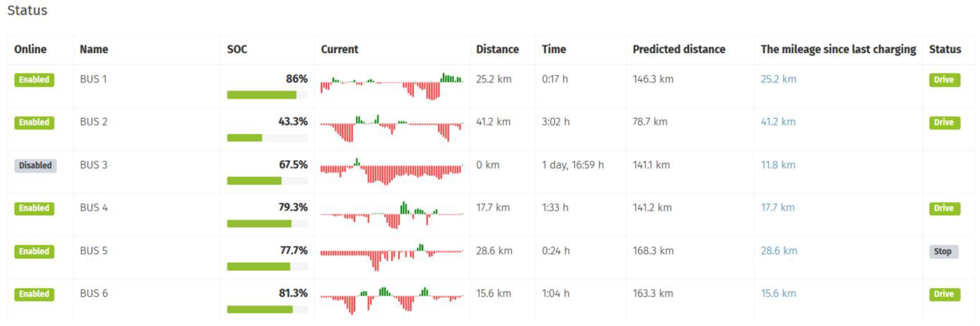Click the BUS 4 SOC progress bar
The width and height of the screenshot is (980, 326).
[267, 224]
